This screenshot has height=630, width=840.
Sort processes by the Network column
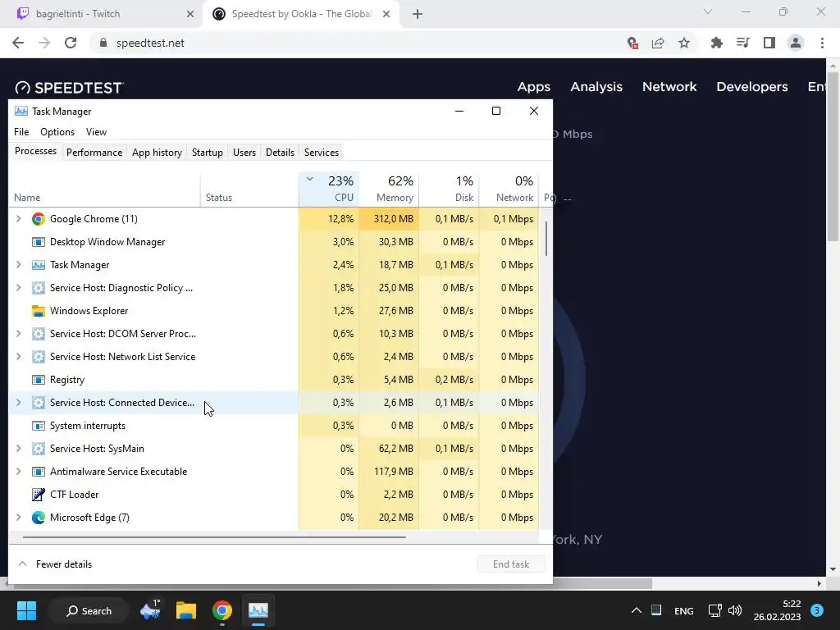click(x=509, y=189)
